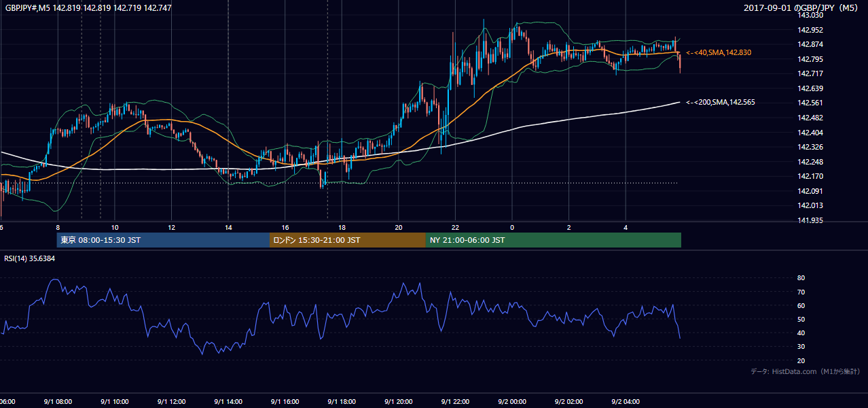Click the 2017-09-01 GBP/JPY (M5) chart title

[x=802, y=8]
